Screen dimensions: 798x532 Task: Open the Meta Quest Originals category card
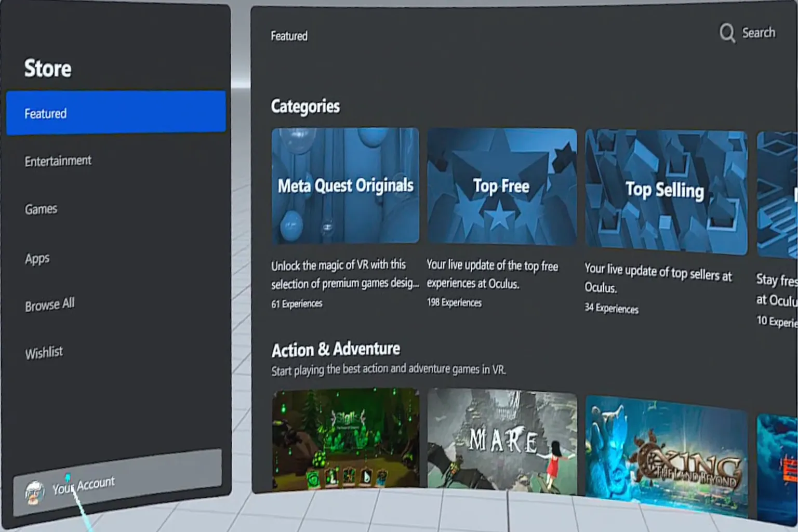pos(345,185)
